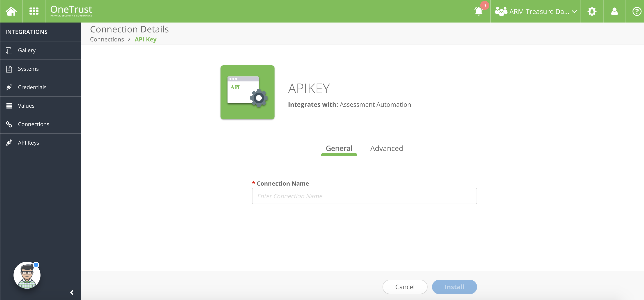The width and height of the screenshot is (644, 300).
Task: Click the Install button
Action: pyautogui.click(x=454, y=287)
